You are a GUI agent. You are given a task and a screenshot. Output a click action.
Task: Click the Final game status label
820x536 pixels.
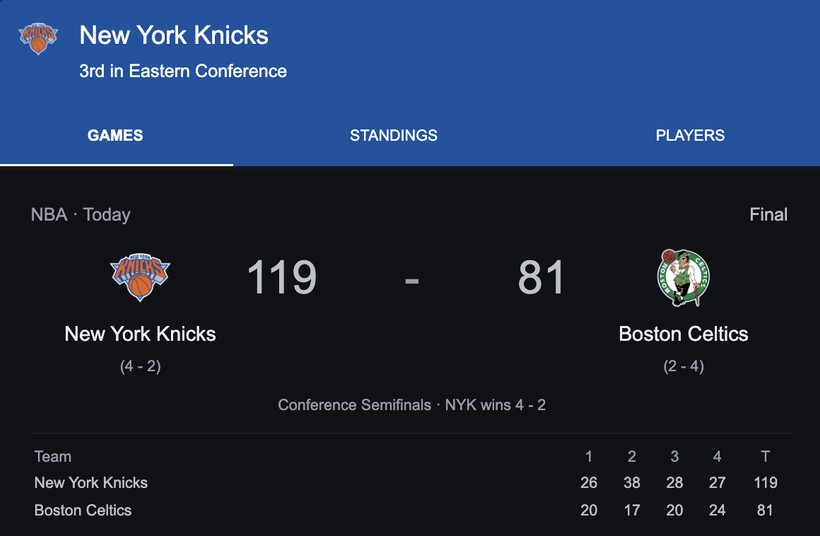pyautogui.click(x=768, y=214)
